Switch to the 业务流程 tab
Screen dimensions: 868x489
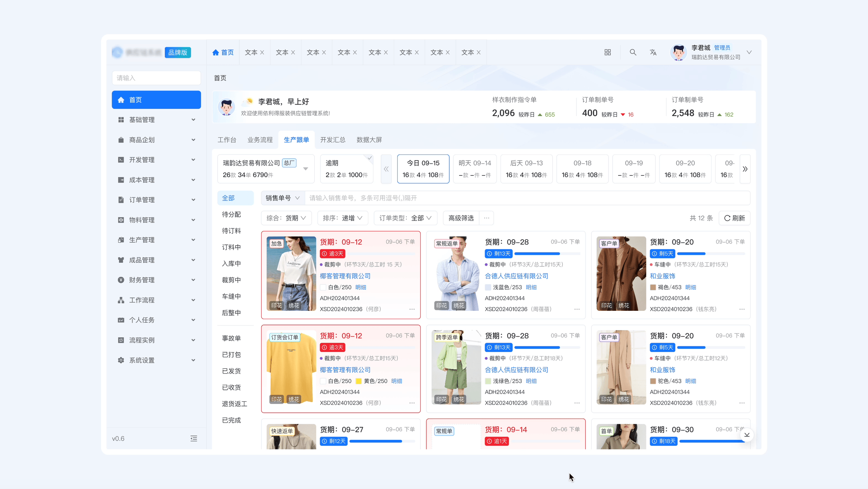[x=260, y=140]
